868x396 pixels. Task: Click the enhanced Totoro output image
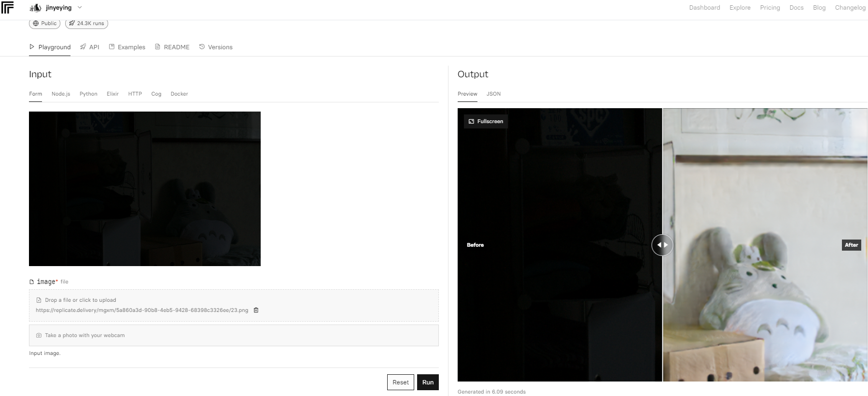coord(765,245)
